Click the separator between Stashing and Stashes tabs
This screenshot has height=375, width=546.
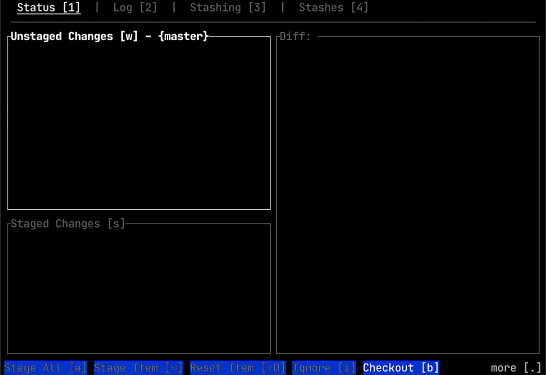282,7
